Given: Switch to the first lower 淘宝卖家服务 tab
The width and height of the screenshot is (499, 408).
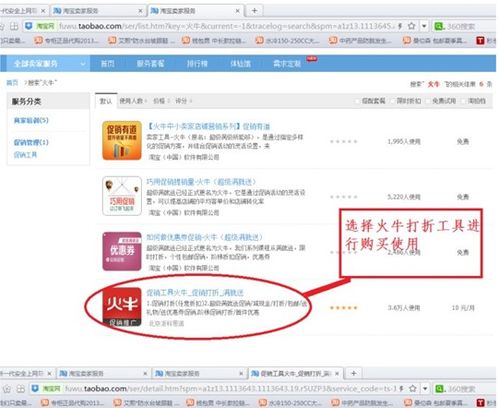Looking at the screenshot, I should point(103,374).
